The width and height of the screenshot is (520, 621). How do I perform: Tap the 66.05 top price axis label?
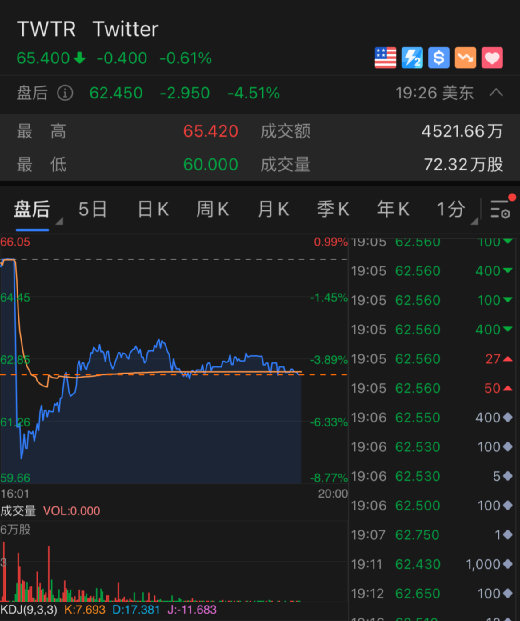15,242
